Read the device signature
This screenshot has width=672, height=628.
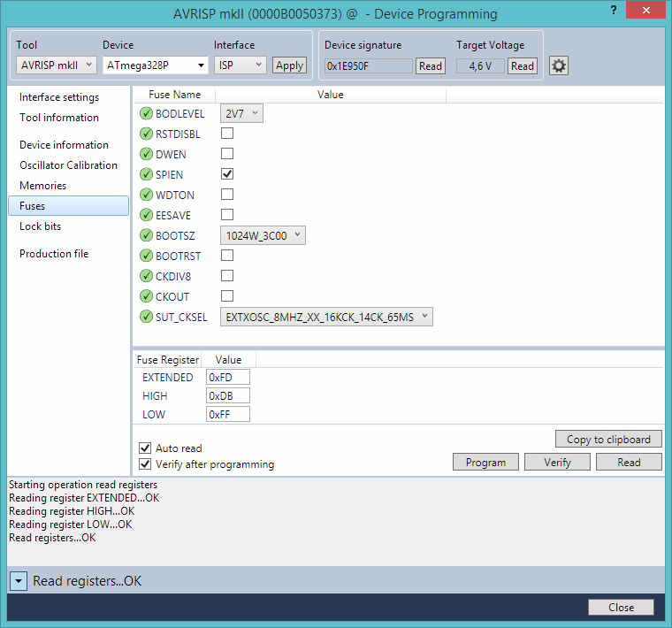coord(431,66)
